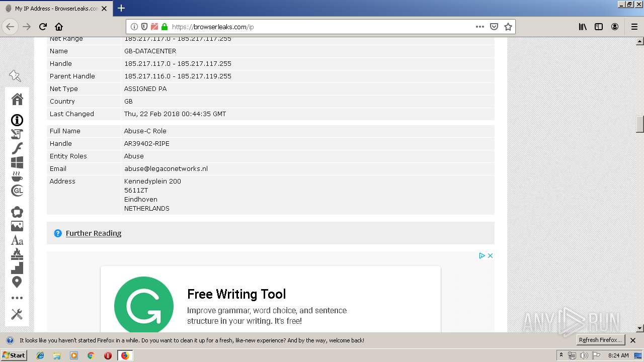The height and width of the screenshot is (362, 644).
Task: Click the GB-DATACENTER name value
Action: [x=150, y=51]
